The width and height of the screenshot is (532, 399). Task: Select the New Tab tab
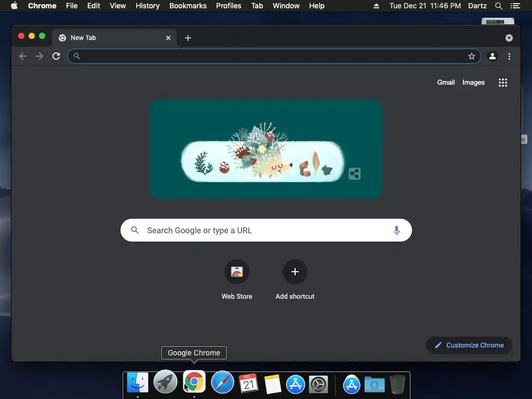point(114,38)
